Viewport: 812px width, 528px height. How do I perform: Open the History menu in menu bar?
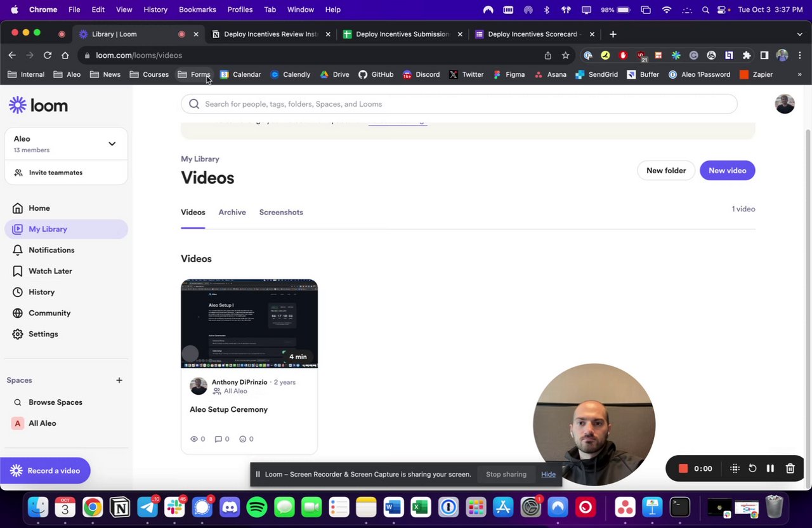155,10
